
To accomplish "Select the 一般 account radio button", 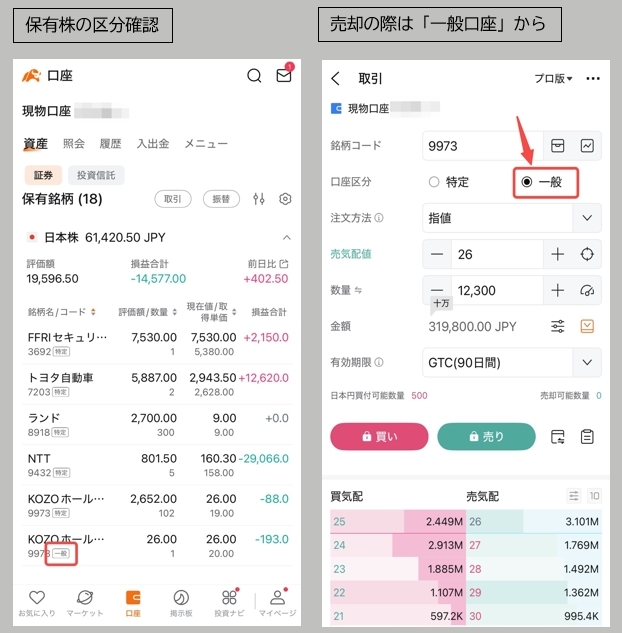I will (527, 182).
